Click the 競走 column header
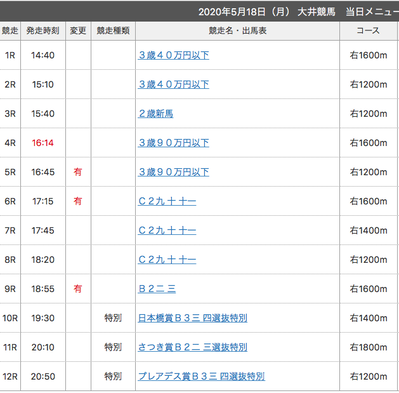This screenshot has width=399, height=393. pyautogui.click(x=10, y=31)
